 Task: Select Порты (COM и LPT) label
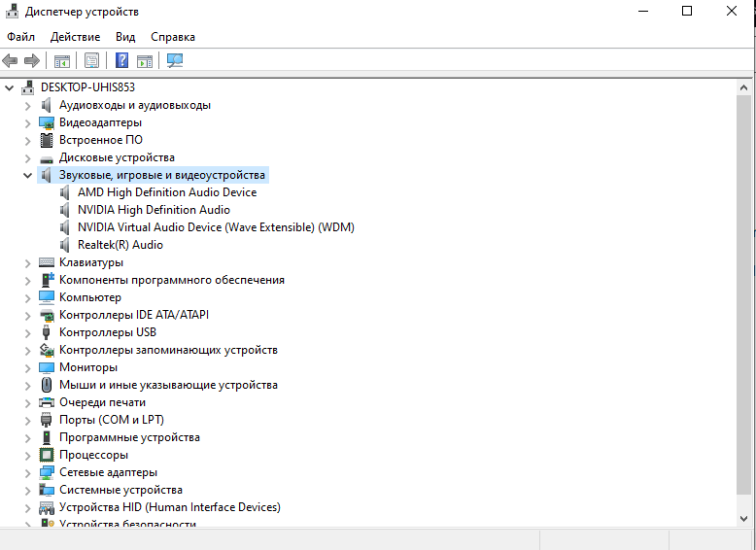click(x=112, y=420)
